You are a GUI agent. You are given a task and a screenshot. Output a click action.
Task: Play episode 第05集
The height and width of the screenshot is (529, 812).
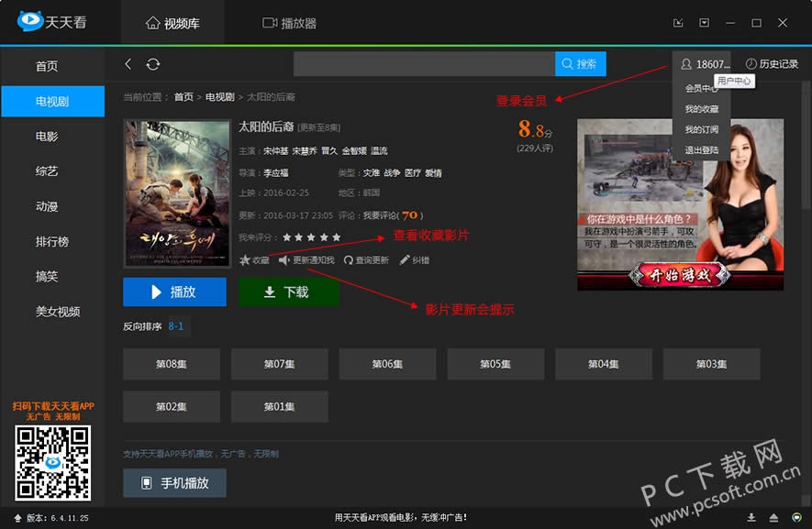click(x=495, y=364)
